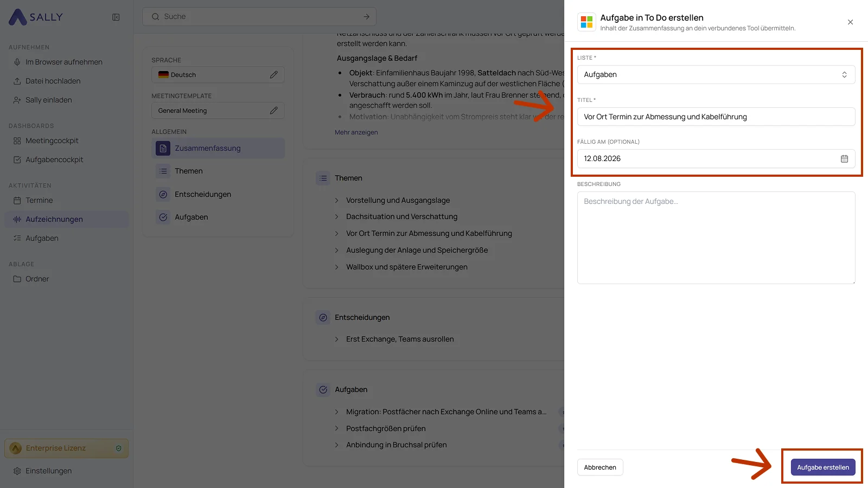The image size is (868, 488).
Task: Select the Entscheidungen tab in Allgemein
Action: click(x=218, y=194)
